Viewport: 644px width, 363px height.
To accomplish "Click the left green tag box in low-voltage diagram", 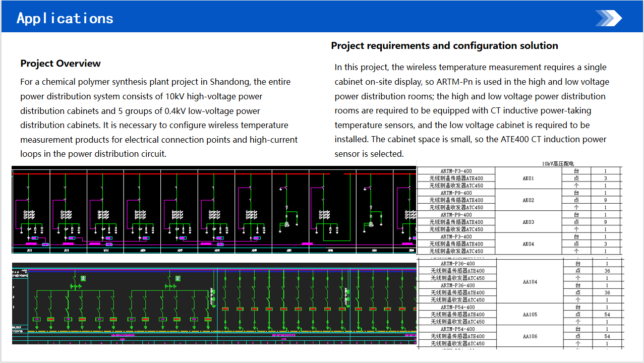I will coord(83,278).
